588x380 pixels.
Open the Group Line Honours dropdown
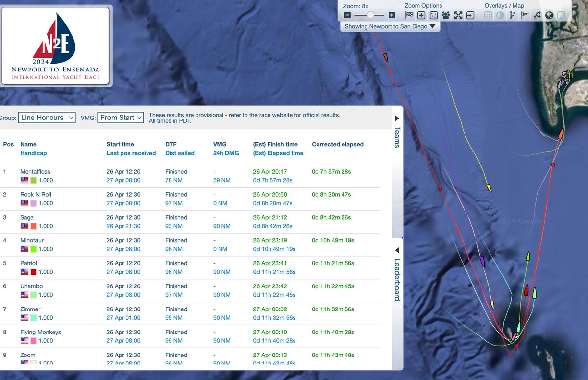(47, 118)
